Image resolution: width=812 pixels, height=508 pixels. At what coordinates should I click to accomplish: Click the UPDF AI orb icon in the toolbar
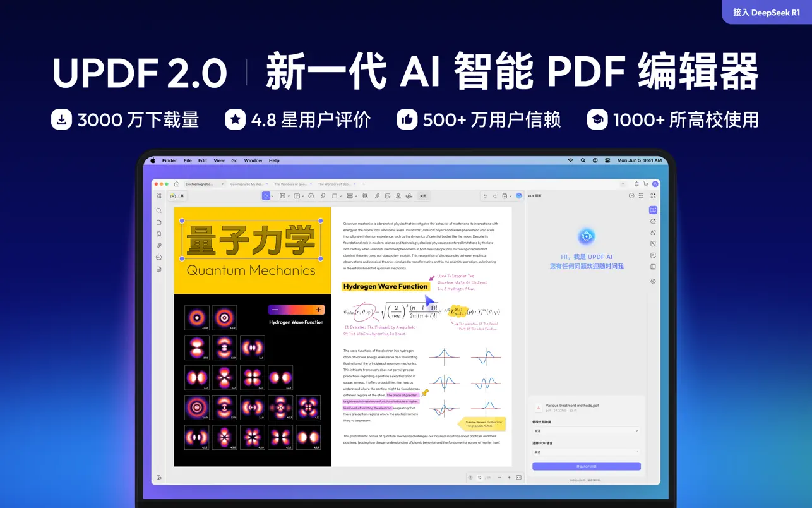pos(519,195)
